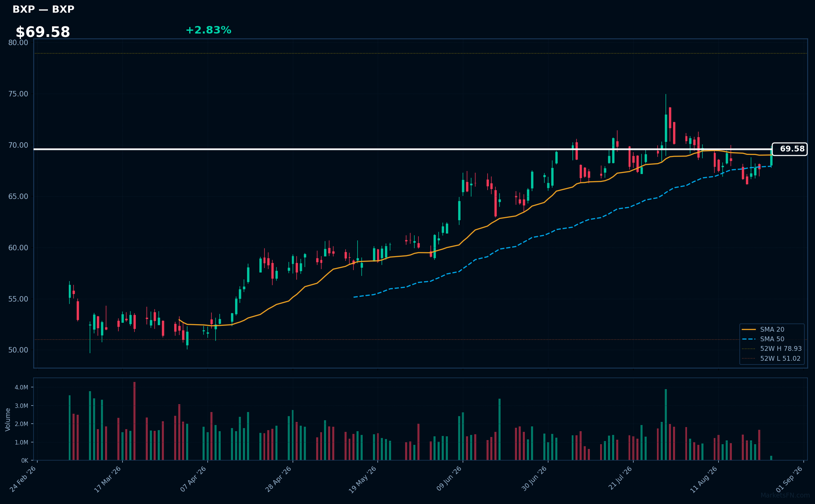Screen dimensions: 815x504
Task: Click the 1.0M volume axis label
Action: point(21,442)
